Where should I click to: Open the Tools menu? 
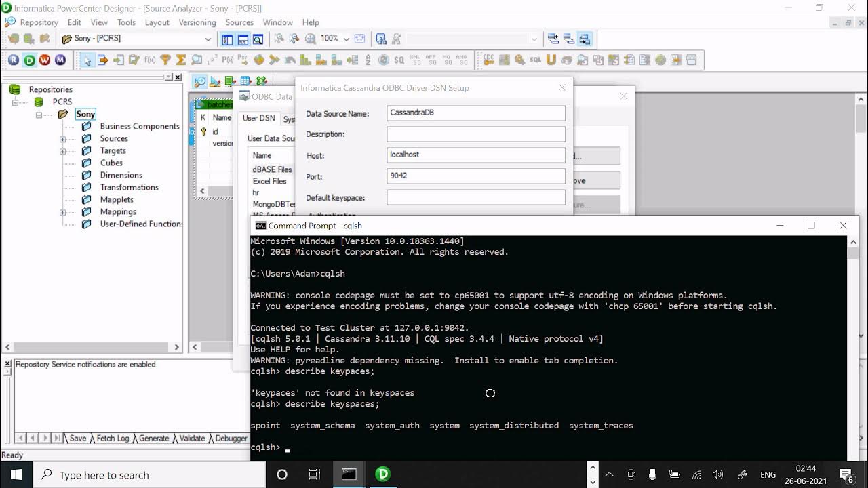tap(126, 22)
